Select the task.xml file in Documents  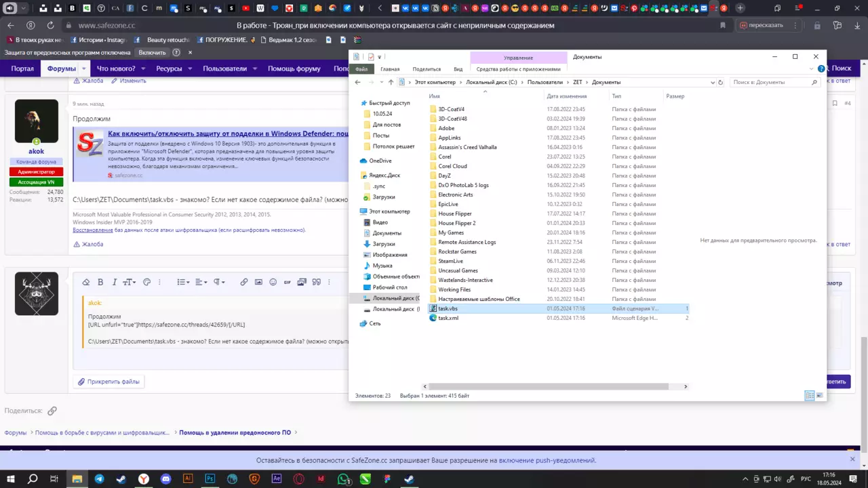(x=448, y=318)
